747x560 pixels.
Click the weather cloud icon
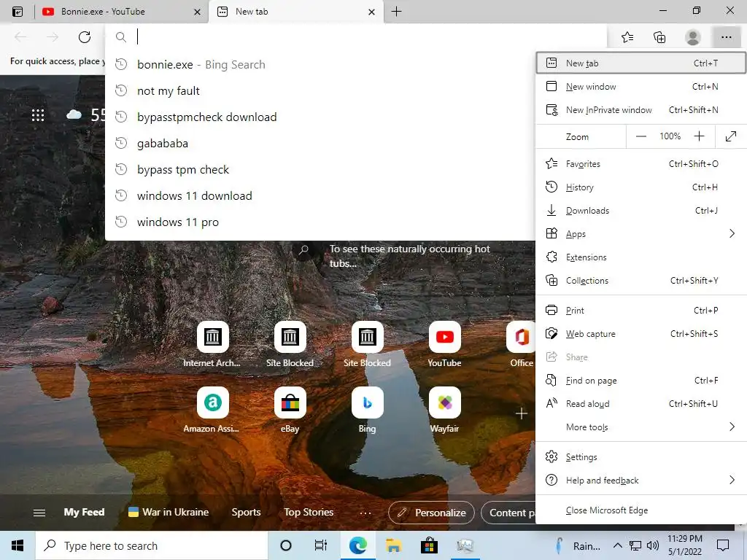[74, 114]
